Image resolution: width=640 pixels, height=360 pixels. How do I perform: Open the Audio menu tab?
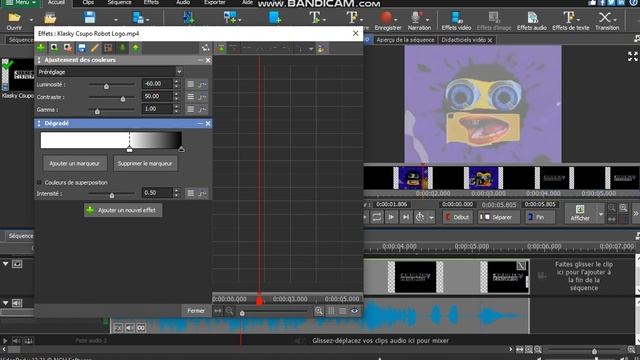pyautogui.click(x=183, y=2)
